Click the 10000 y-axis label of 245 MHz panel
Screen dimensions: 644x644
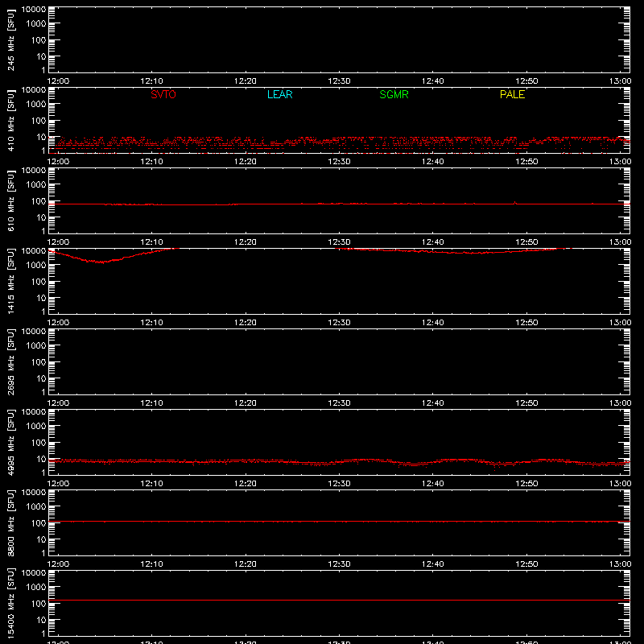[34, 10]
